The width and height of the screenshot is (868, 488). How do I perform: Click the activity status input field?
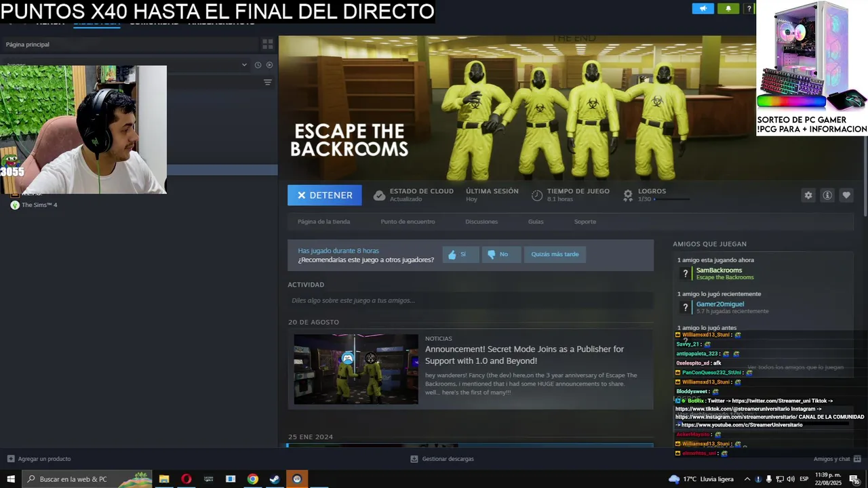(471, 300)
